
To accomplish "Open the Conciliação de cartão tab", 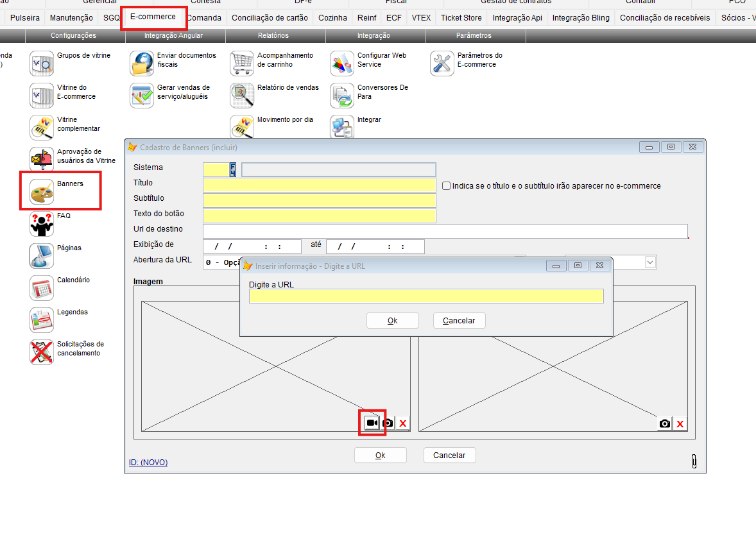I will tap(270, 18).
